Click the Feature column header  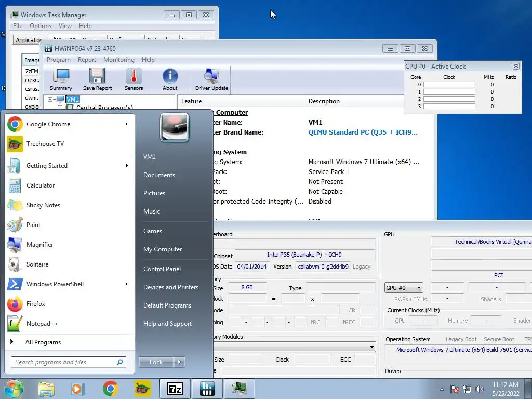242,101
